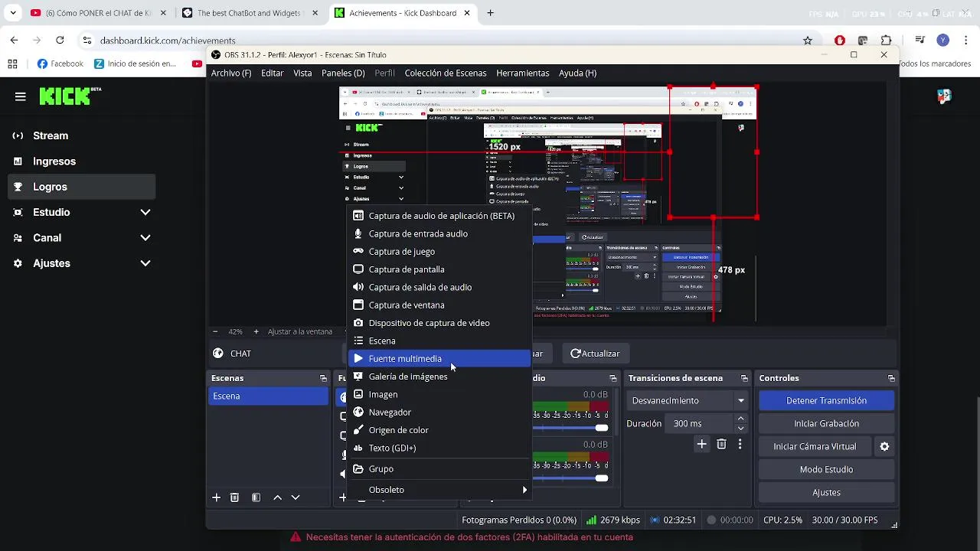The height and width of the screenshot is (551, 980).
Task: Choose Grupo from source menu
Action: [439, 469]
